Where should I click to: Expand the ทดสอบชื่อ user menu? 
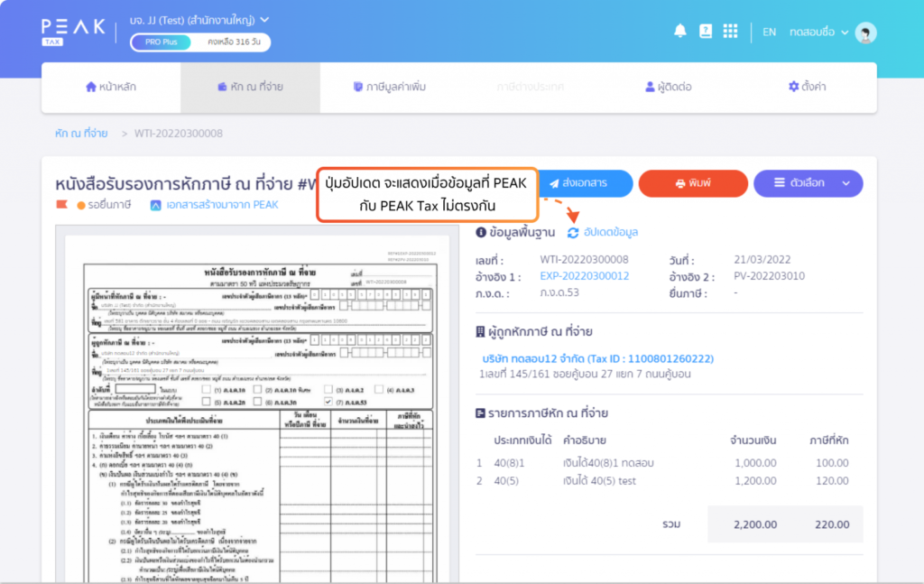818,32
